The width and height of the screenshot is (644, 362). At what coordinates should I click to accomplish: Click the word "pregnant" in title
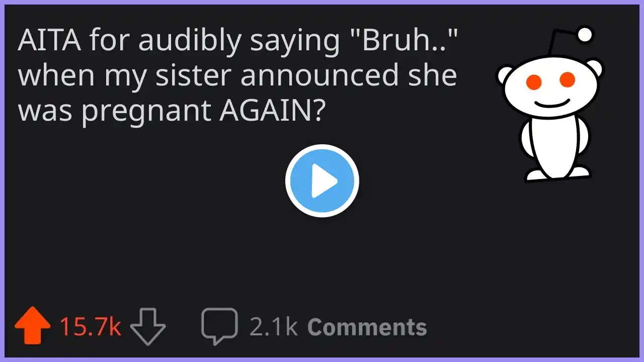tap(146, 112)
